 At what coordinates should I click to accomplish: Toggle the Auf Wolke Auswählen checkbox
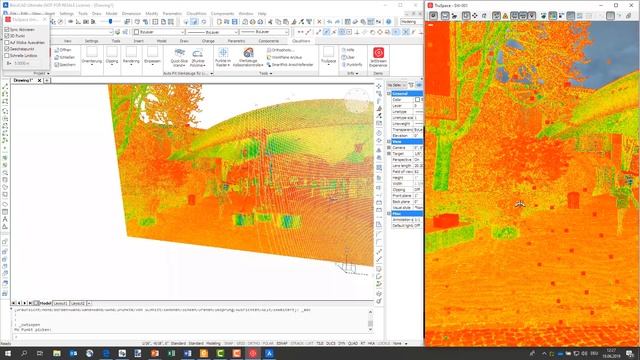coord(7,42)
